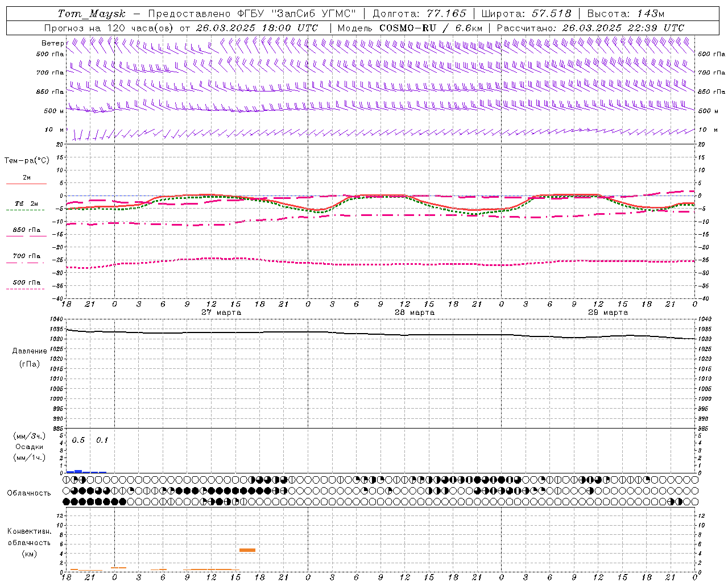The height and width of the screenshot is (582, 728).
Task: Click the Ветер panel label
Action: coord(52,43)
